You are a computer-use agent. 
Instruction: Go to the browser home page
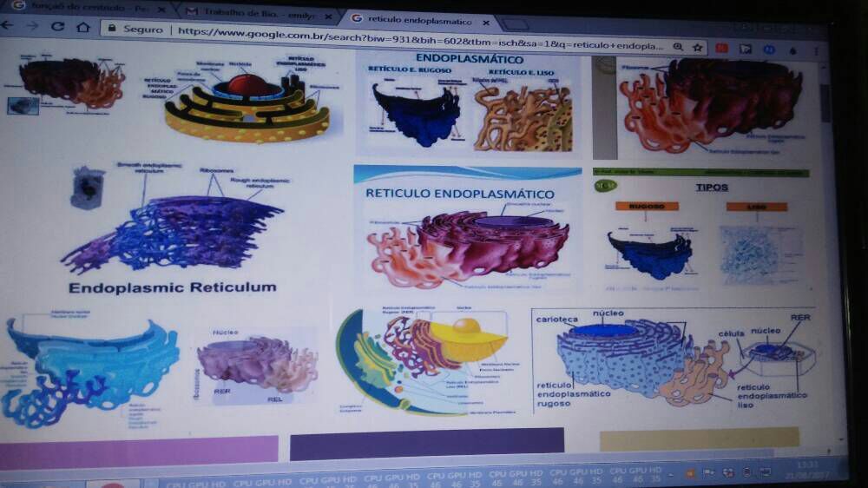pos(83,27)
